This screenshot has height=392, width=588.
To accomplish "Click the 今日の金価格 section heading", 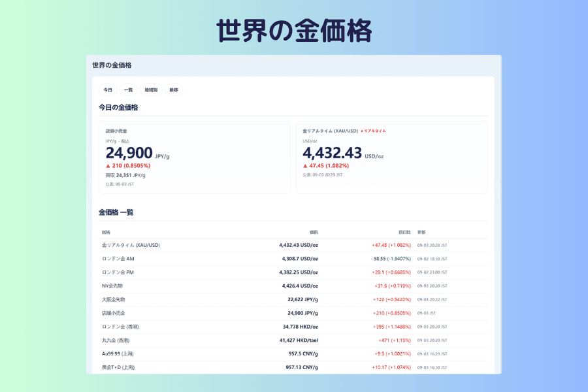I will [118, 108].
